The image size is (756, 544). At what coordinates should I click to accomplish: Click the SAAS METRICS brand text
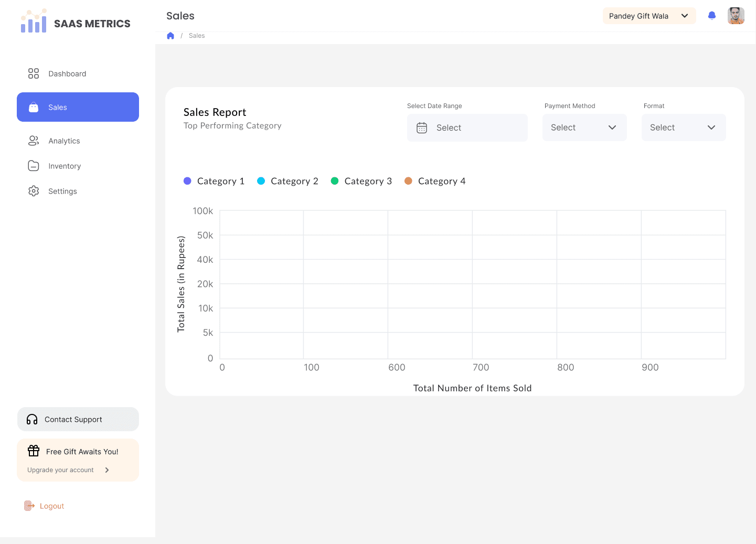[92, 24]
